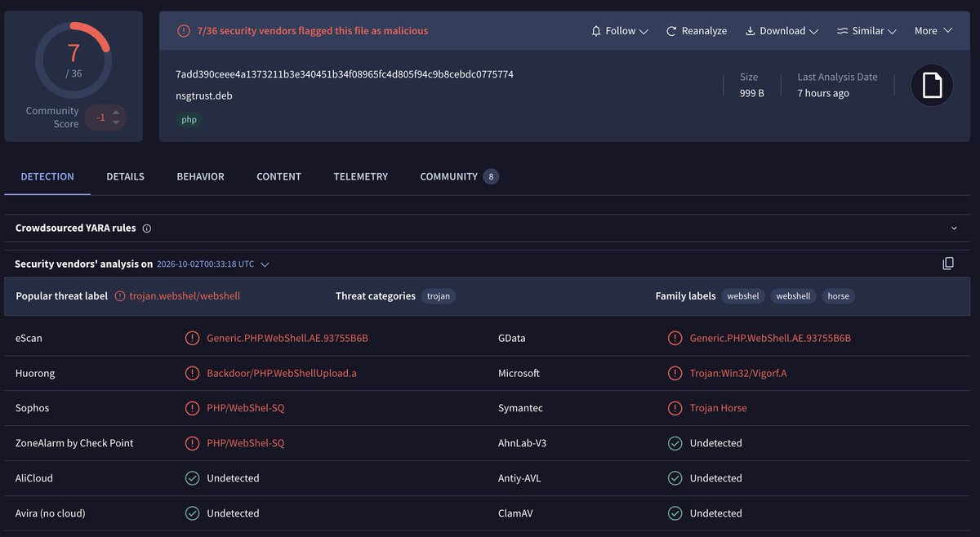
Task: Click ClamAV undetected check icon
Action: click(675, 513)
